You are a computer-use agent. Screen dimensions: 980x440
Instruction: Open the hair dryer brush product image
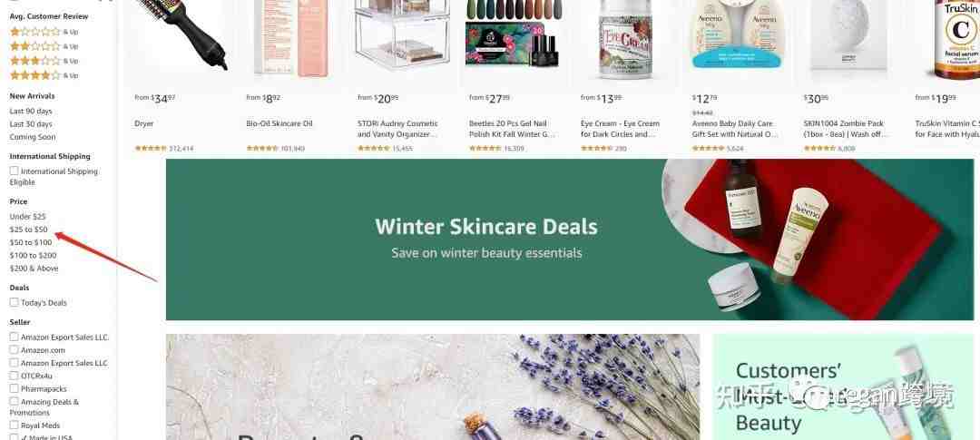[x=181, y=39]
